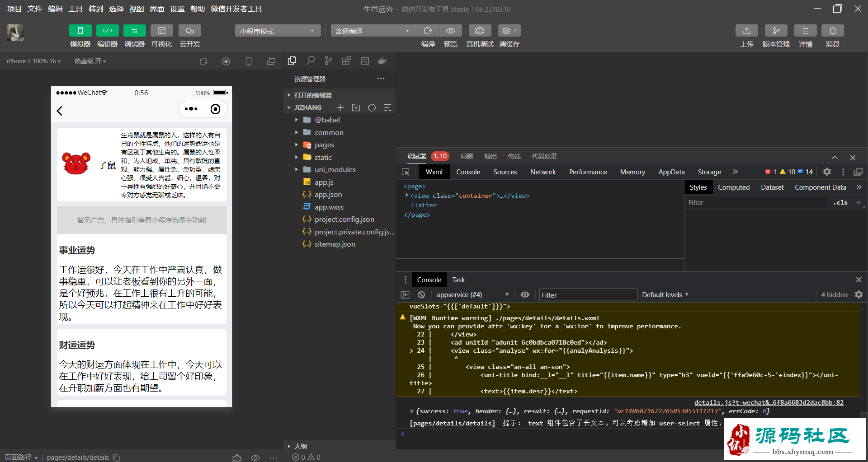868x462 pixels.
Task: Click the console Filter field
Action: click(588, 295)
